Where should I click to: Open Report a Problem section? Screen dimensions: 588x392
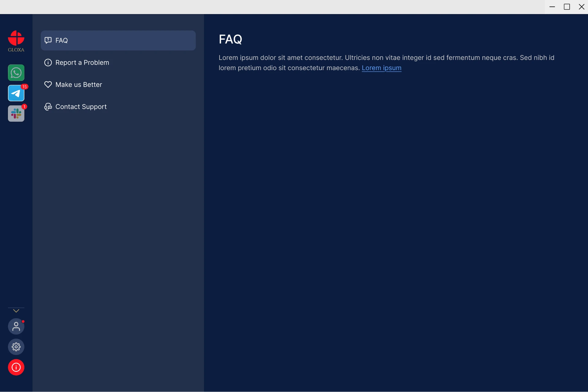click(118, 62)
